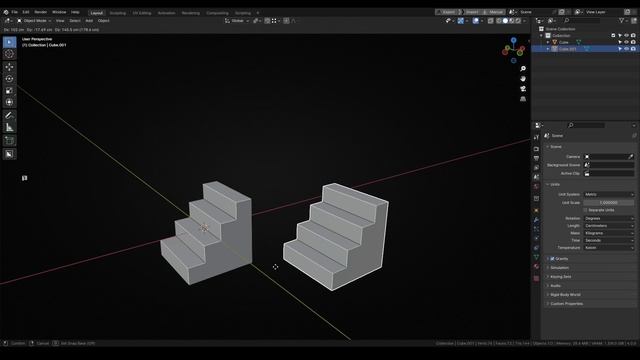This screenshot has width=640, height=360.
Task: Open the Output properties tab icon
Action: (536, 158)
